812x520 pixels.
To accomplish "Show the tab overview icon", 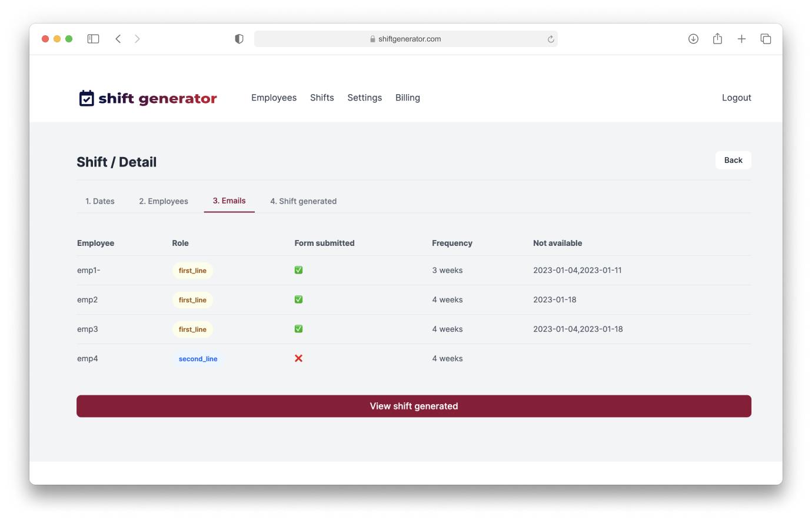I will pos(766,39).
